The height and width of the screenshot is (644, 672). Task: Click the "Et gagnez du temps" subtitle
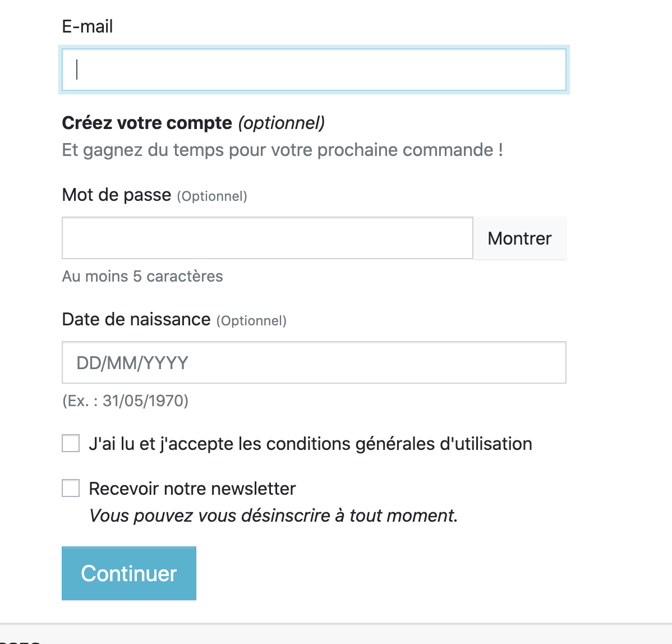point(282,150)
